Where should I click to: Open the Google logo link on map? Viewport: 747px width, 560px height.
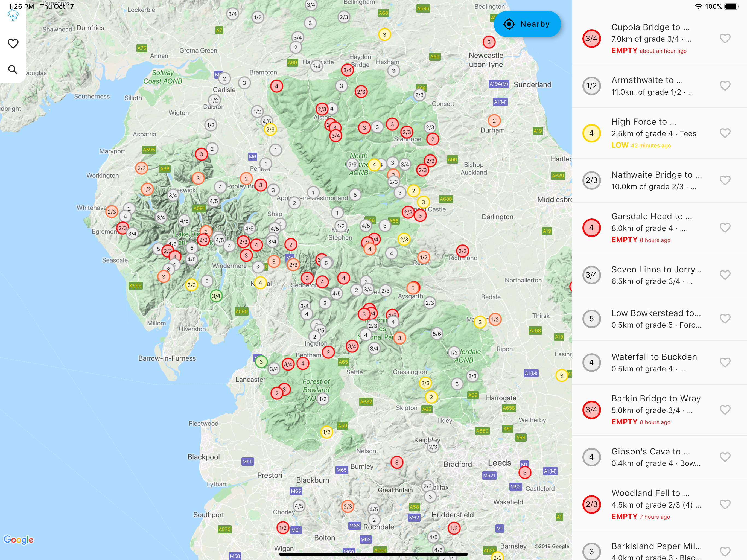19,540
